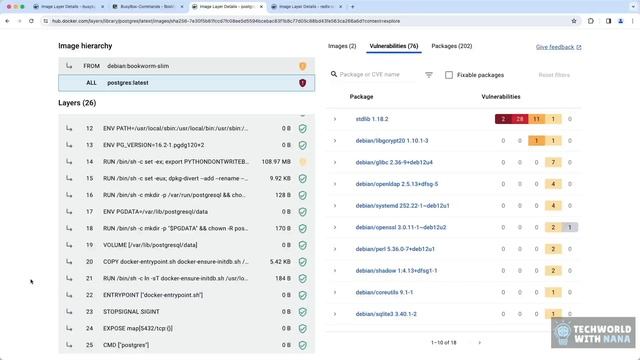
Task: Click stdlib critical count badge showing 2
Action: pos(503,119)
